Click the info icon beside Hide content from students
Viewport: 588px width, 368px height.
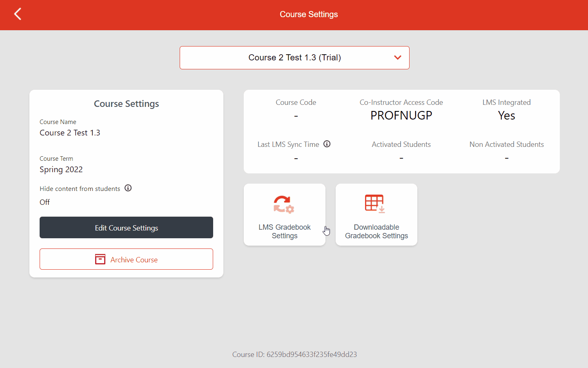[x=128, y=188]
